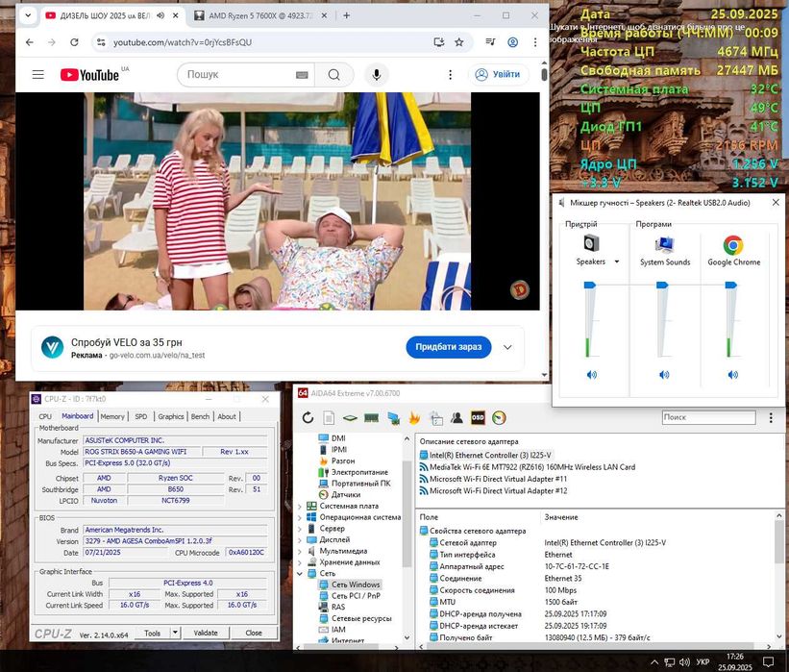789x672 pixels.
Task: Click the install app icon in address bar
Action: [x=439, y=42]
